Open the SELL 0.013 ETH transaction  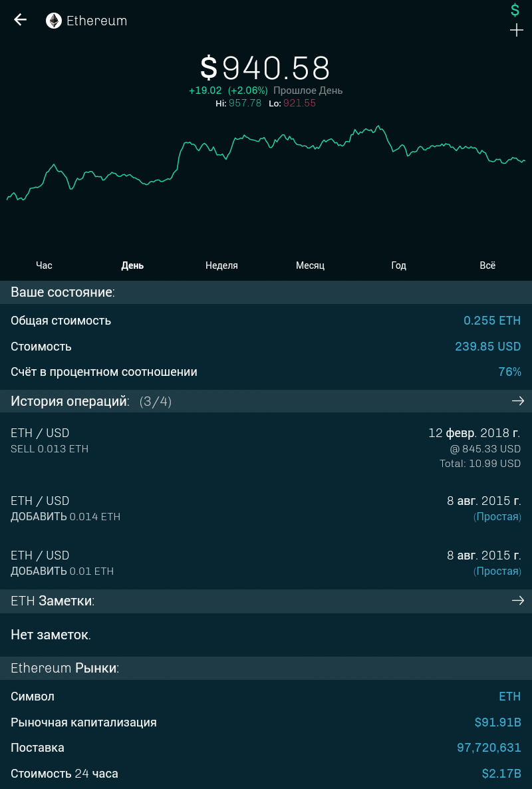click(x=266, y=448)
